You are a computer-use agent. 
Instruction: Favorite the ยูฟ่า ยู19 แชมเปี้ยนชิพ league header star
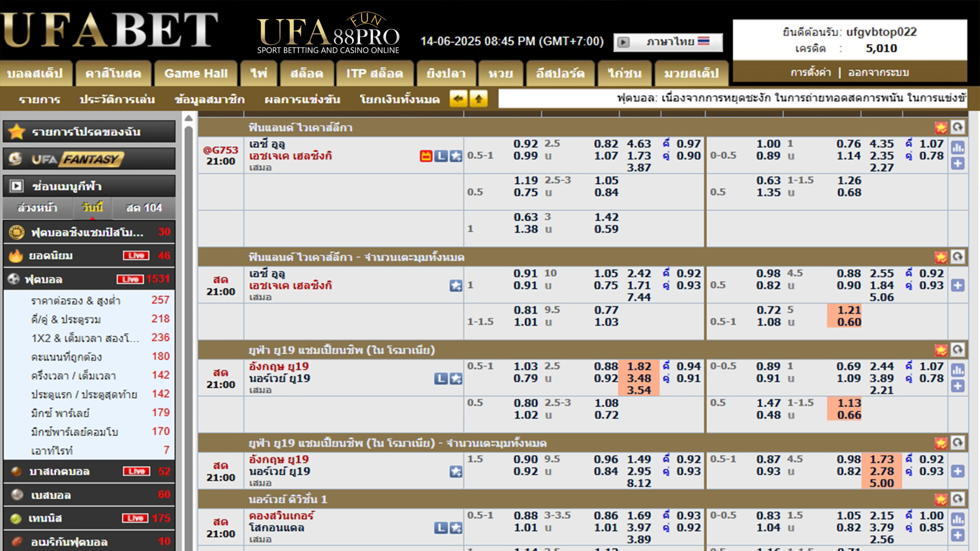coord(941,350)
